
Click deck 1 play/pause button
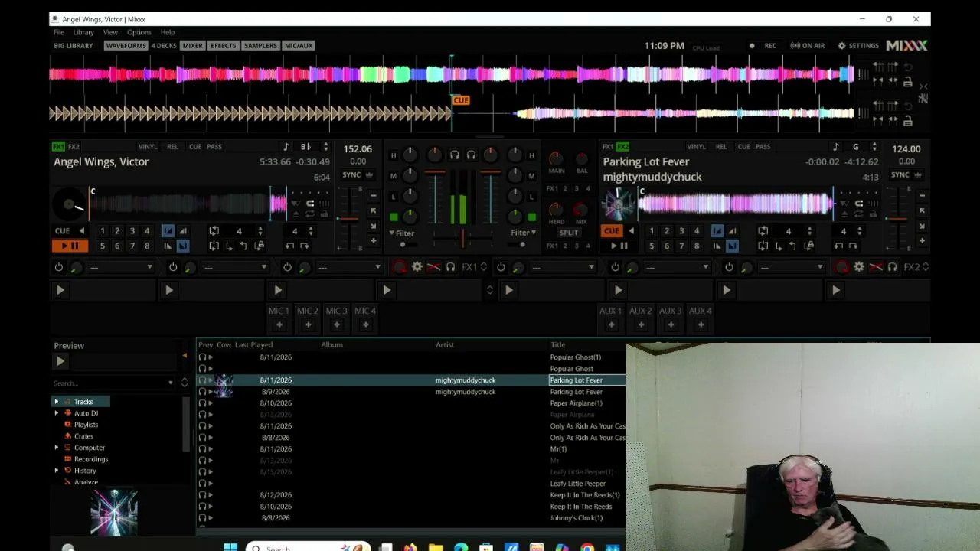(69, 246)
